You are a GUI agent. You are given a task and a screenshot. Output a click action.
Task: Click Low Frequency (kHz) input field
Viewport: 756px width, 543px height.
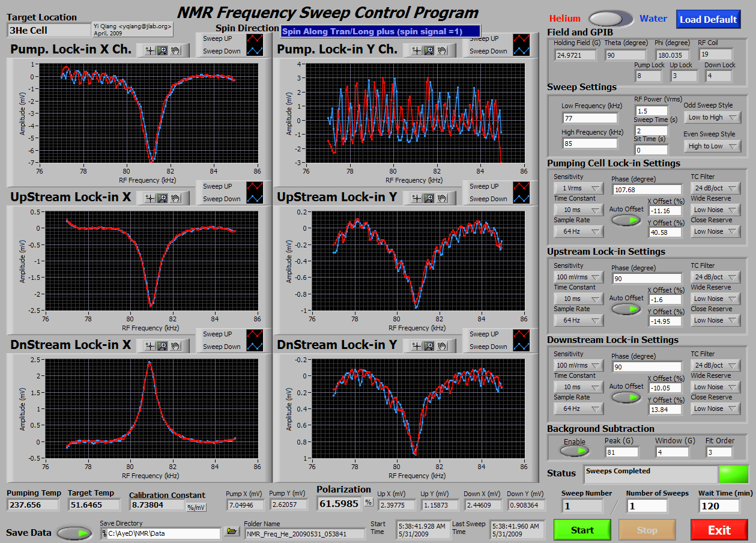(590, 118)
